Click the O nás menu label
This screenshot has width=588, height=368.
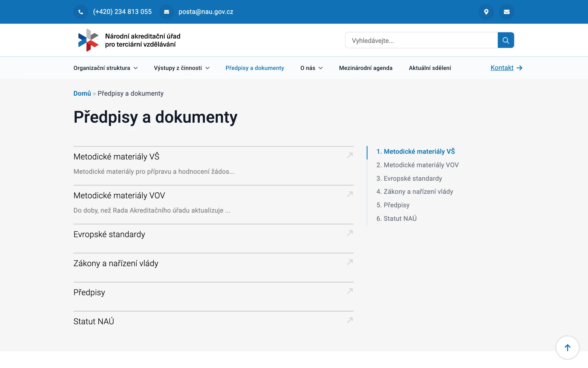308,68
